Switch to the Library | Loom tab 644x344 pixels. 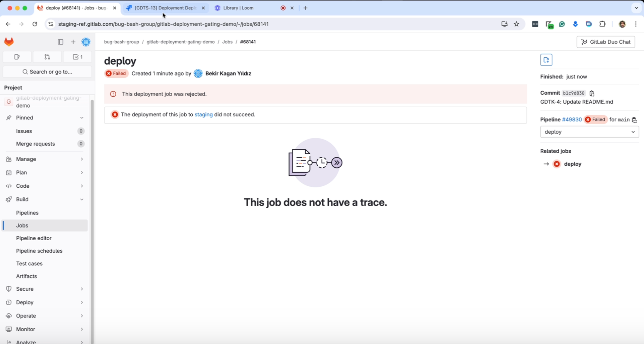pos(238,8)
